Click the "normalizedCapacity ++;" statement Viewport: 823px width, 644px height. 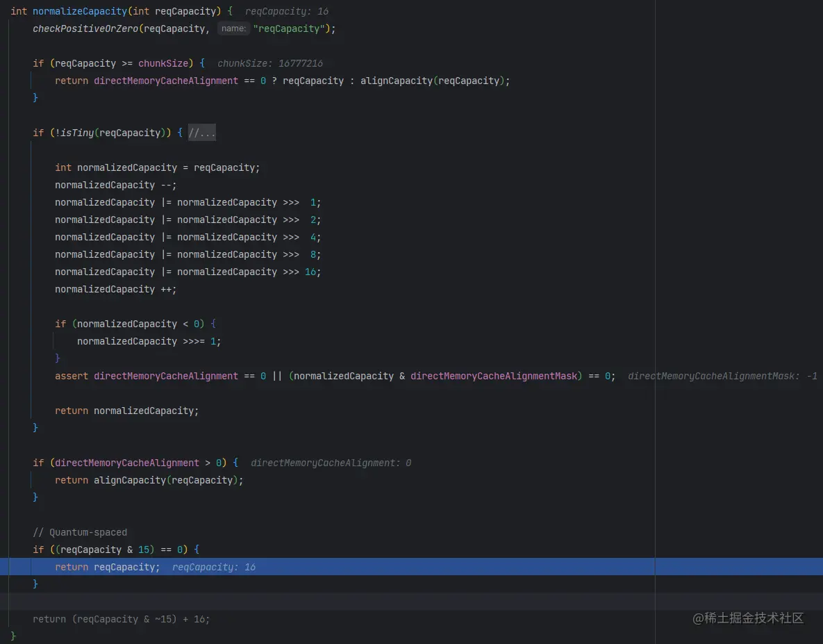(x=115, y=289)
